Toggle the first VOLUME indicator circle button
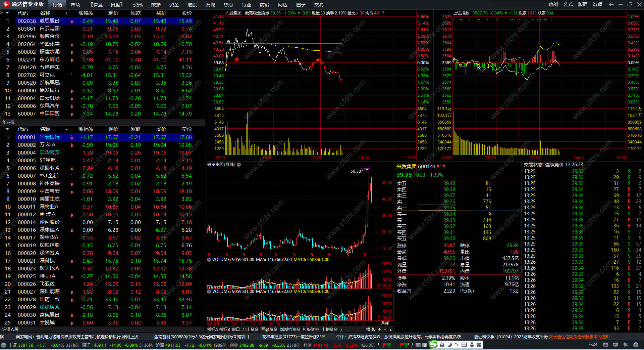 click(x=209, y=260)
